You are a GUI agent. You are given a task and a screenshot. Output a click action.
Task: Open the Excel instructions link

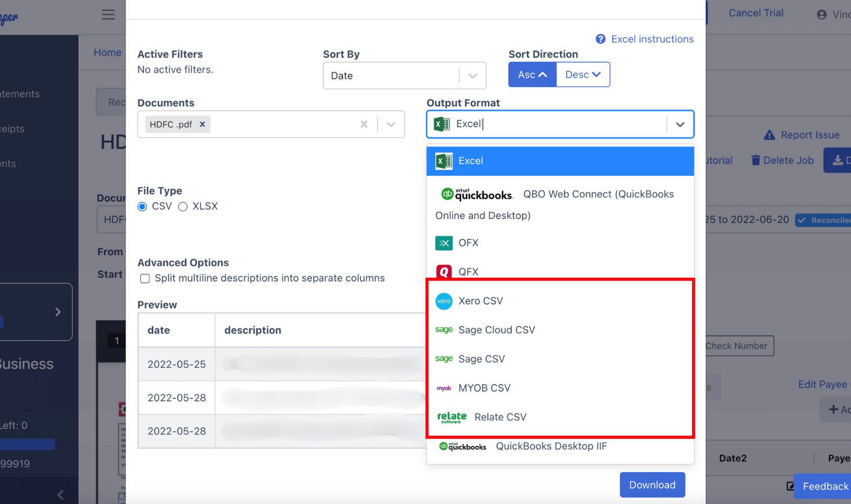(652, 39)
